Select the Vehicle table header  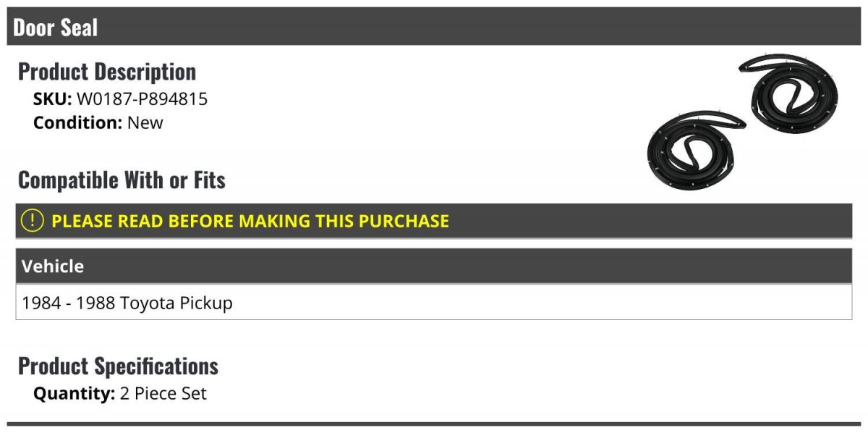[x=434, y=266]
